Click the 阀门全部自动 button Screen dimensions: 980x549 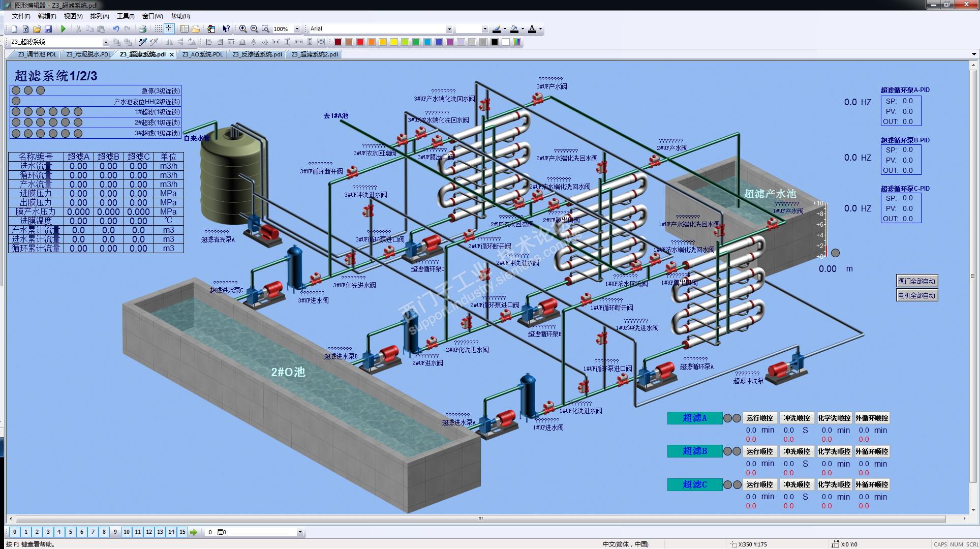(x=916, y=281)
